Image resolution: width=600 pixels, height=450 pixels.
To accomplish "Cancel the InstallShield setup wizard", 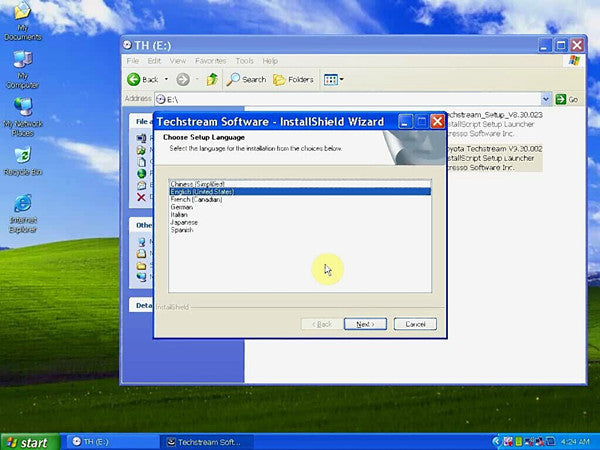I will [x=414, y=324].
